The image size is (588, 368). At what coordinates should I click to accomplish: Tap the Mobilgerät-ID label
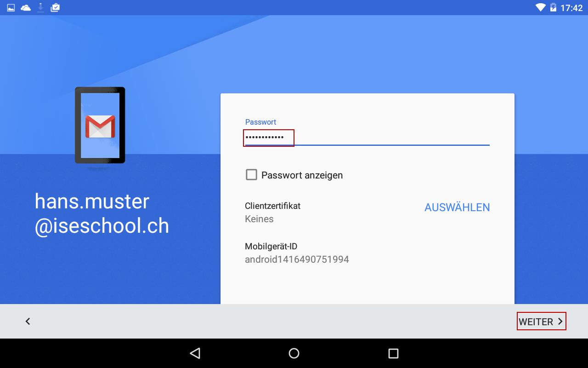coord(271,246)
